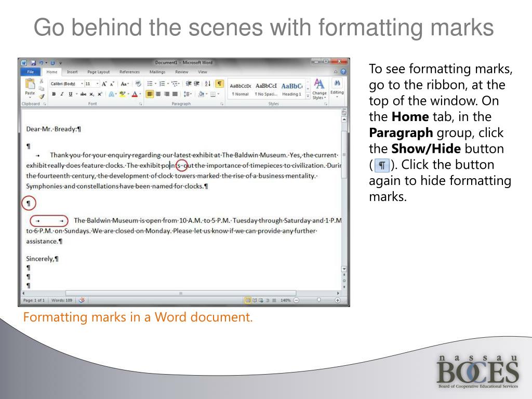This screenshot has height=399, width=532.
Task: Apply the Heading 1 style
Action: [x=291, y=88]
